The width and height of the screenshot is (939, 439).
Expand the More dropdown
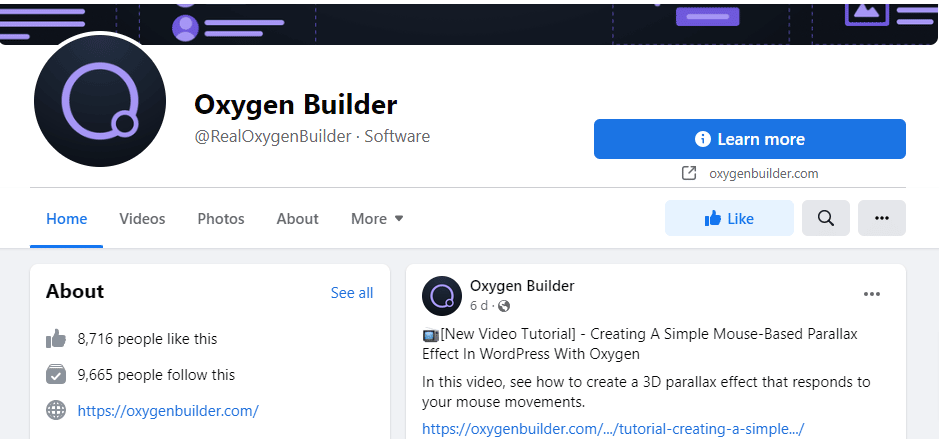click(x=377, y=219)
